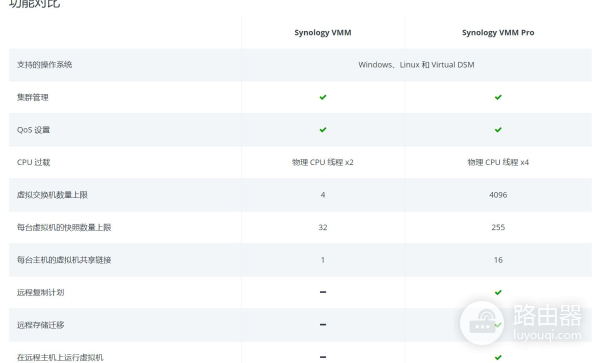Select the Synology VMM Pro column header
600x363 pixels.
coord(498,33)
